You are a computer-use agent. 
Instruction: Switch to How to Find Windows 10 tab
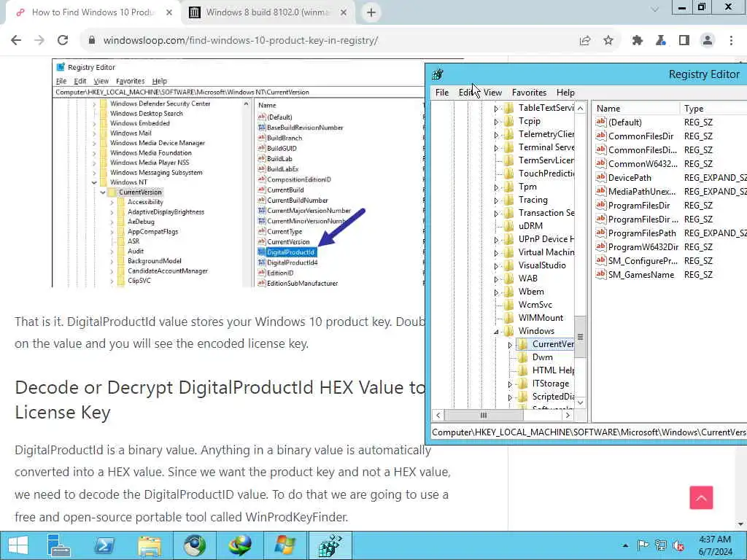(93, 13)
